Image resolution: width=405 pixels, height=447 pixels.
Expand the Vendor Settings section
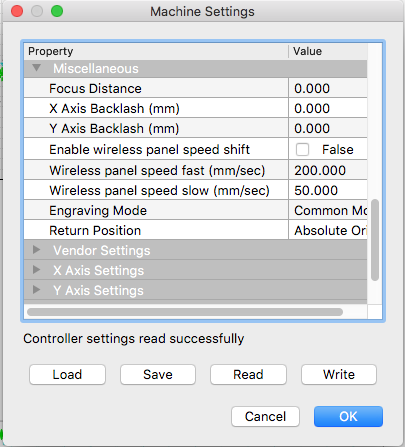click(x=36, y=250)
